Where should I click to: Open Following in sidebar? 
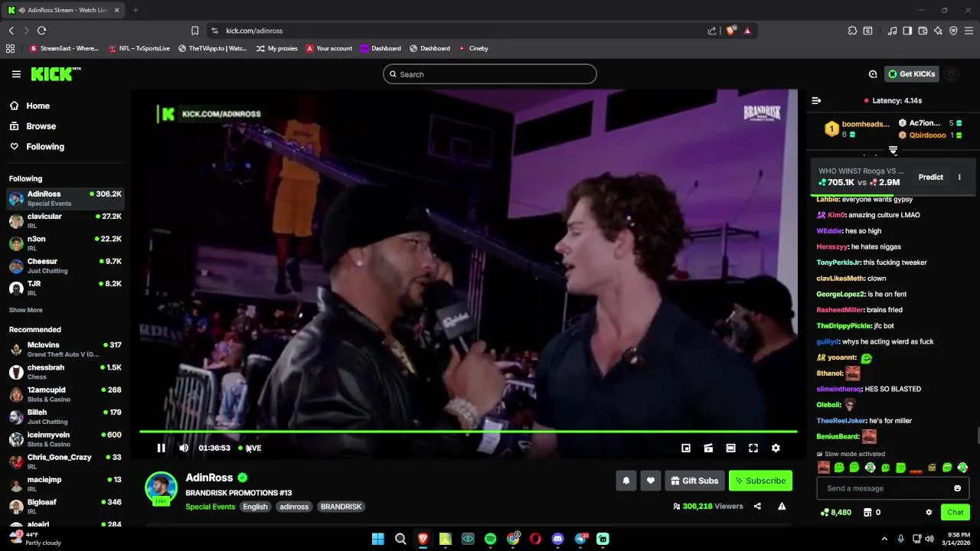[x=38, y=146]
